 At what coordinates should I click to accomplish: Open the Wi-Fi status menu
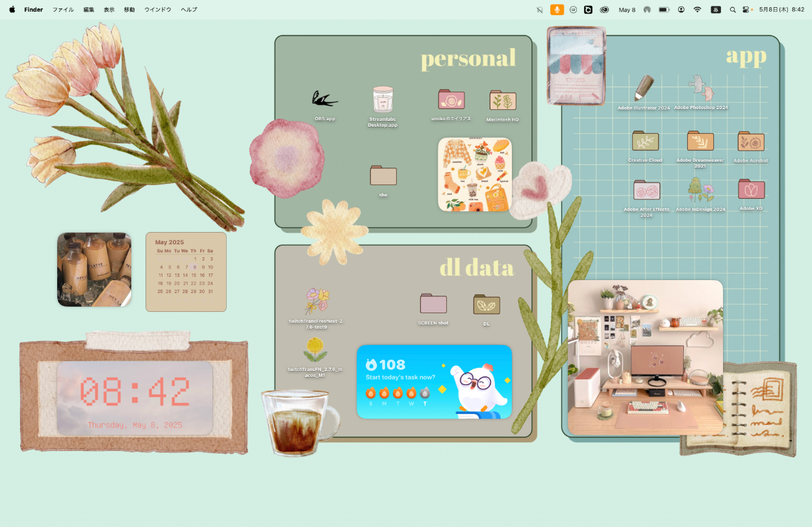697,10
